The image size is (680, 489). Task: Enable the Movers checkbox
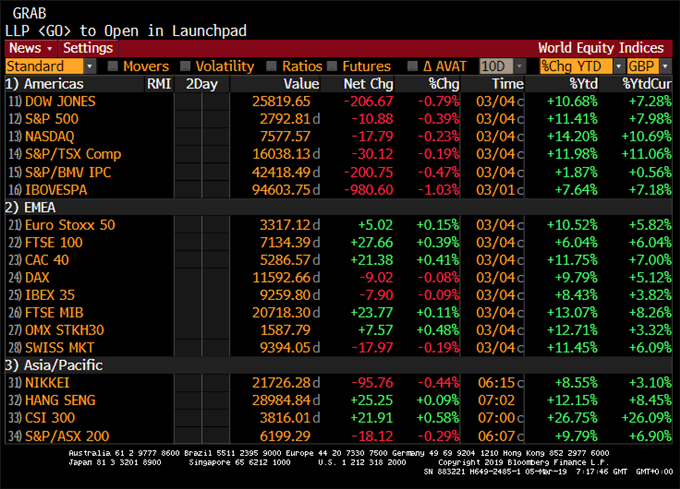tap(113, 66)
